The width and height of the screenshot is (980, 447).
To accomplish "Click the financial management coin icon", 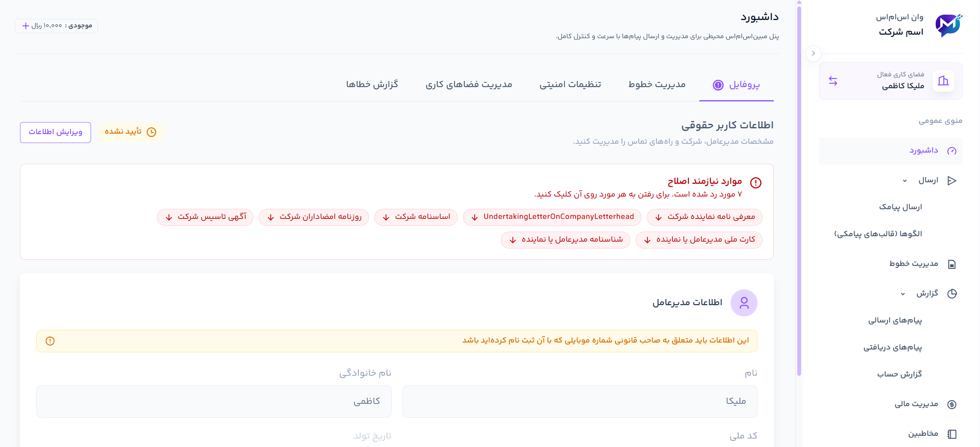I will pos(951,404).
